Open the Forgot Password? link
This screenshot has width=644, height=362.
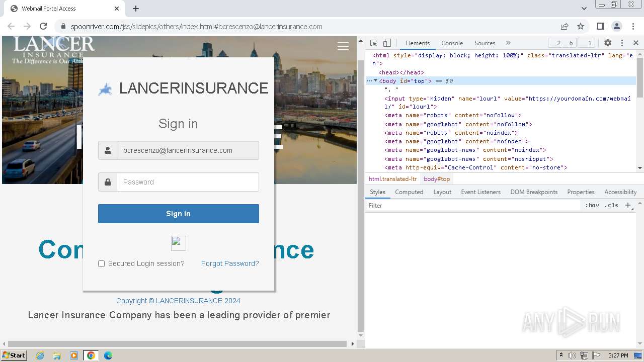230,263
